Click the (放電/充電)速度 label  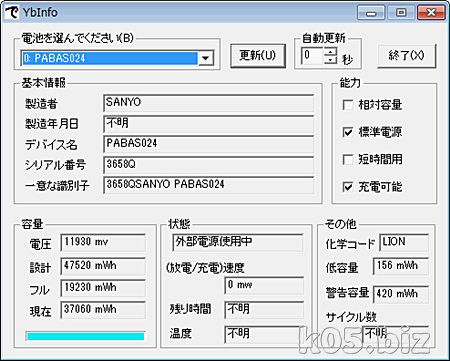[x=205, y=268]
